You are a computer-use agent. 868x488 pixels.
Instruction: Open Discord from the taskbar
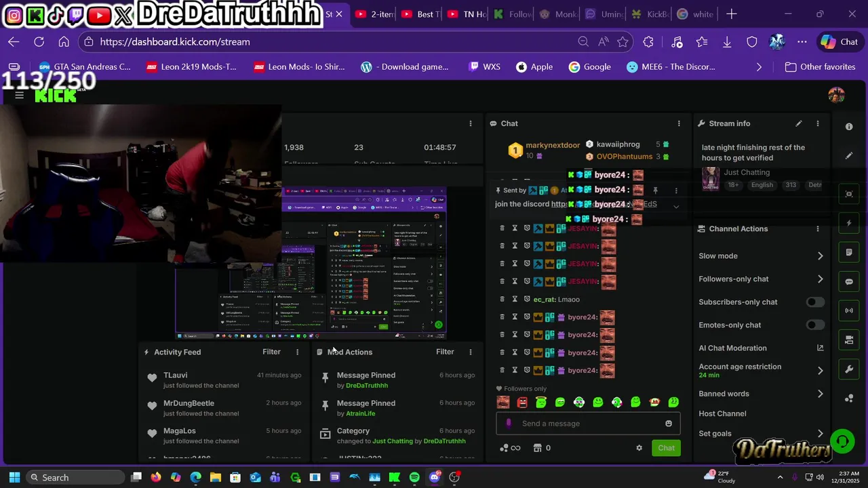[435, 477]
